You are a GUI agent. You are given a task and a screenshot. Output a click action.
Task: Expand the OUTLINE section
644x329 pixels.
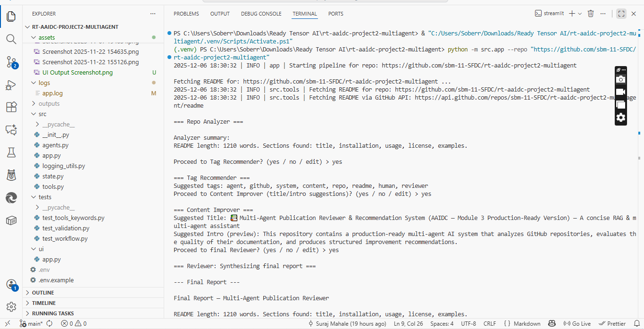tap(43, 293)
